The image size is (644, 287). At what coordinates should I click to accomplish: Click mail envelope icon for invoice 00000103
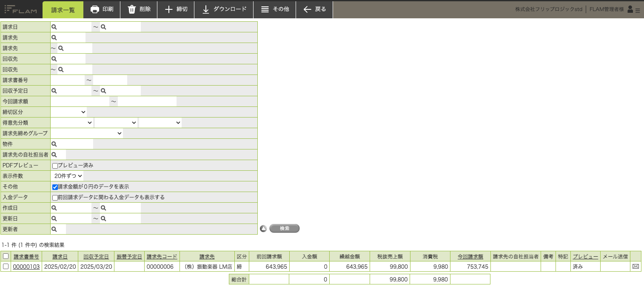[636, 267]
